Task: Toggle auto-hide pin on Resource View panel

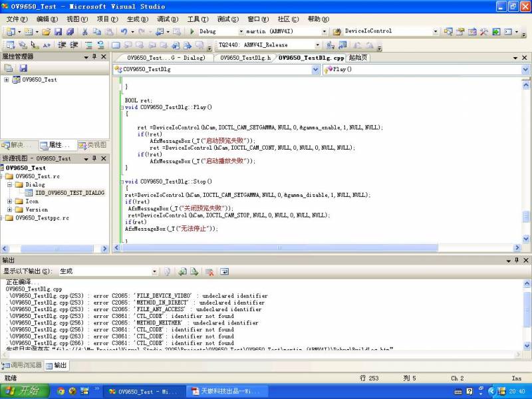Action: (x=94, y=159)
